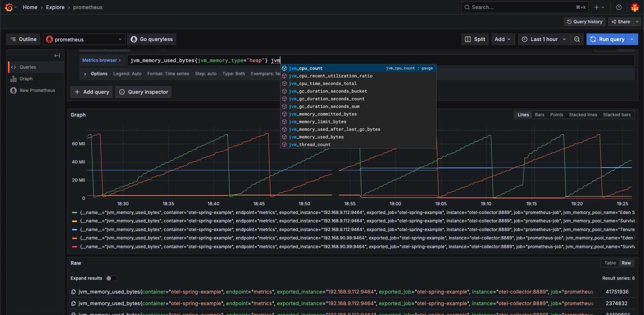Open the new item dropdown chevron
Screen dimensions: 644x315
[x=603, y=7]
